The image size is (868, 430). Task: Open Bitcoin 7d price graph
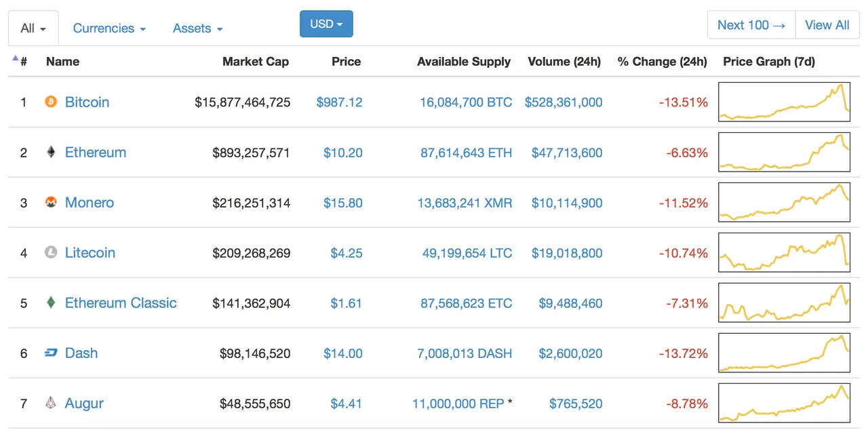point(784,102)
